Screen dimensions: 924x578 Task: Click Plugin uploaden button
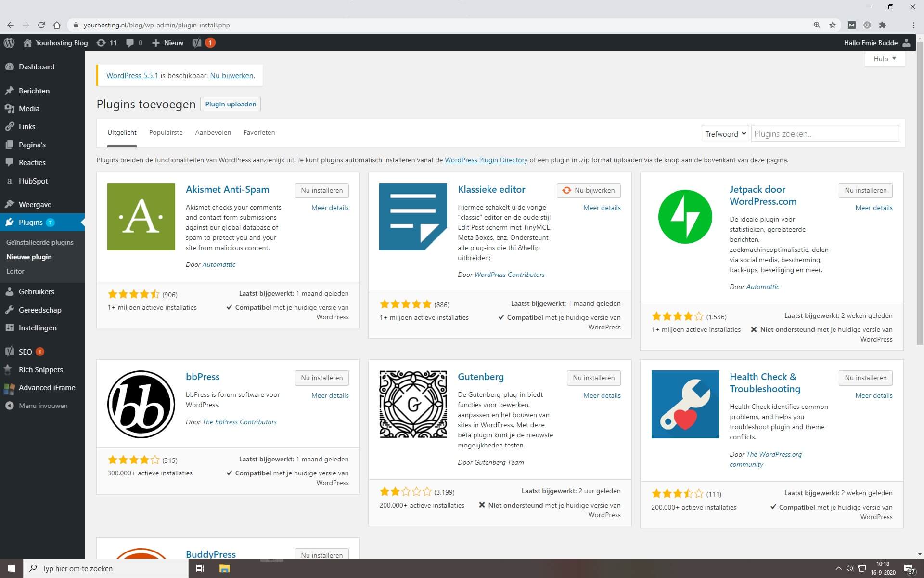tap(231, 104)
